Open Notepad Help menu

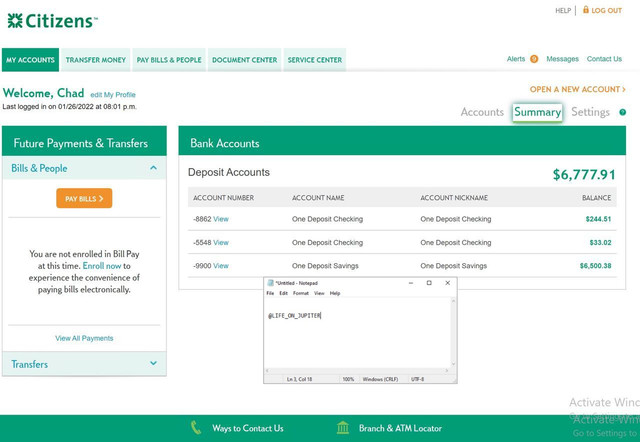(x=335, y=293)
